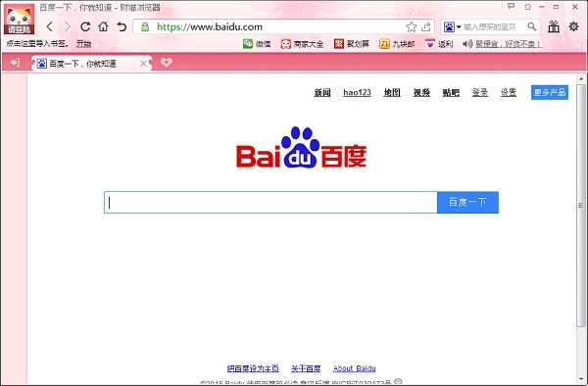Focus the Baidu search input box
Screen dimensions: 588x386
270,203
